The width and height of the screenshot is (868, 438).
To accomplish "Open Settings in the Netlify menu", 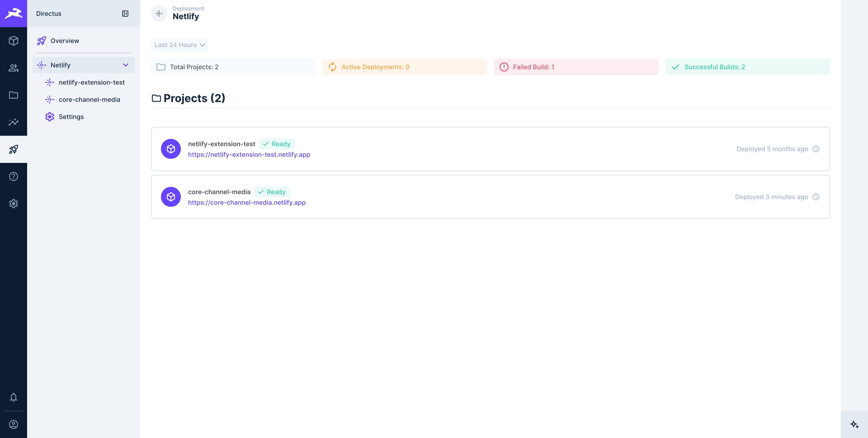I will click(71, 117).
